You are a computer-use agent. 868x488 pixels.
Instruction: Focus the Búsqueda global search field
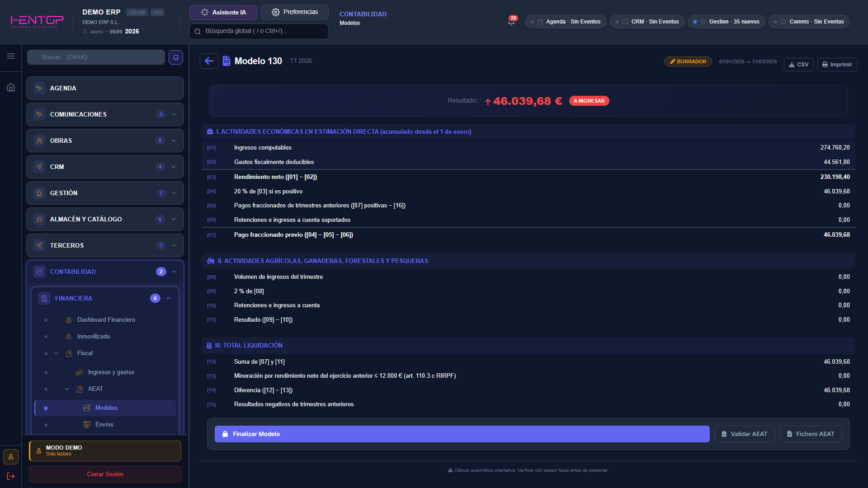259,31
